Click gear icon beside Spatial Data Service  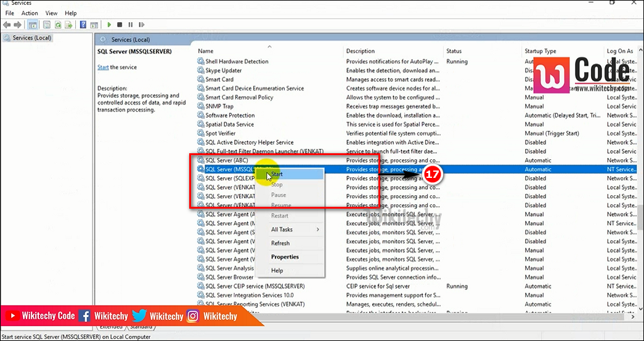click(x=200, y=124)
